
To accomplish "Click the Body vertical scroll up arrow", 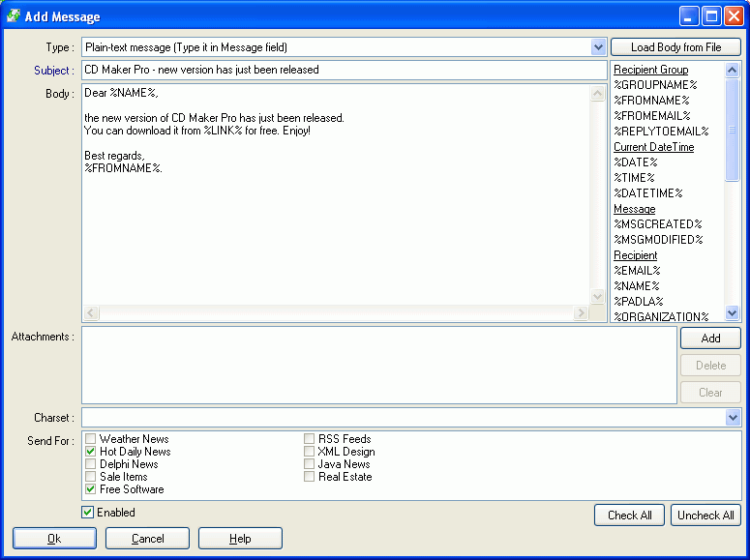I will tap(597, 93).
